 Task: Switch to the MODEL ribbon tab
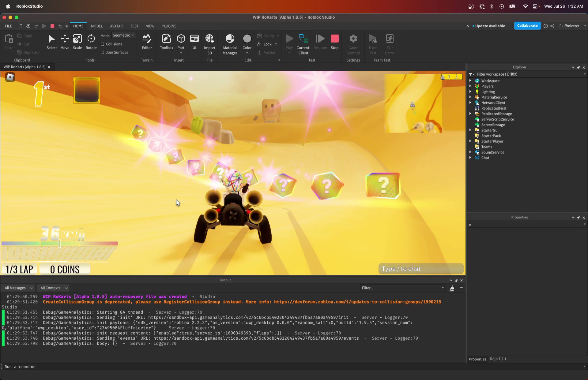(97, 26)
